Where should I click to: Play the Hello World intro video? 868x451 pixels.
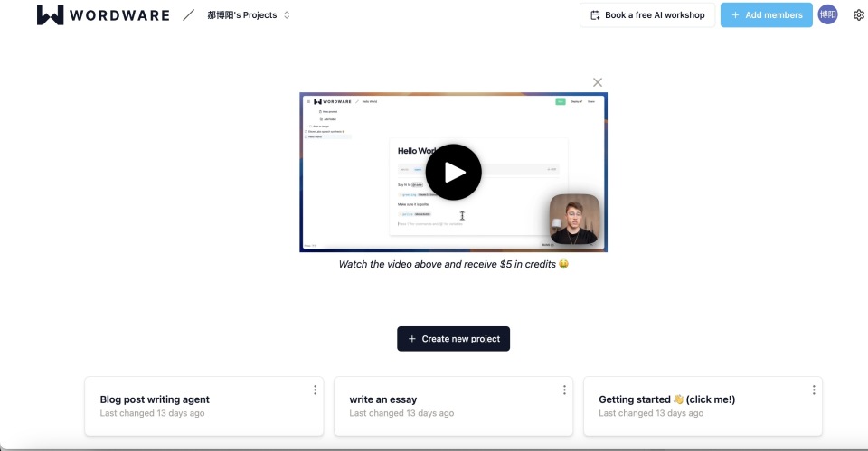pos(453,172)
